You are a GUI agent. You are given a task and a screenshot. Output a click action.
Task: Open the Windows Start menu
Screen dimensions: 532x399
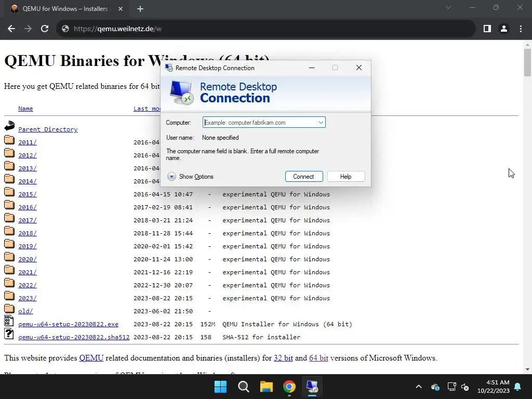tap(220, 387)
